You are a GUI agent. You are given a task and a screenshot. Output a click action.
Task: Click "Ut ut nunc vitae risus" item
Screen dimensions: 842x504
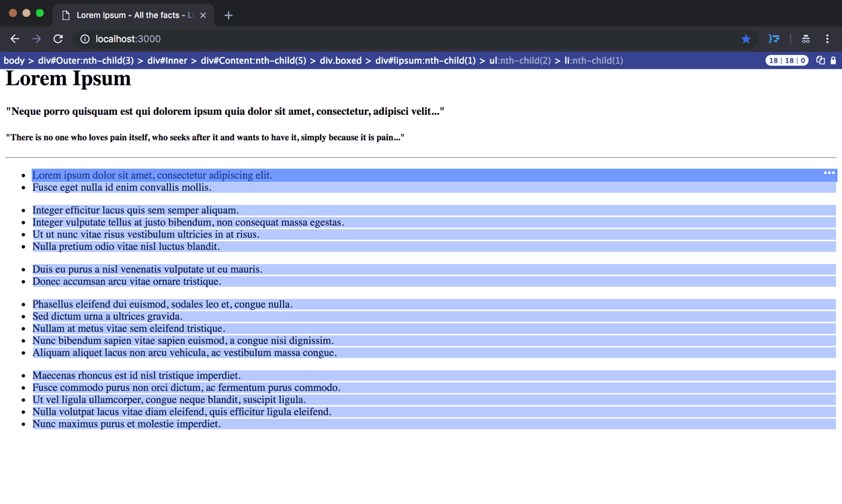pyautogui.click(x=434, y=235)
